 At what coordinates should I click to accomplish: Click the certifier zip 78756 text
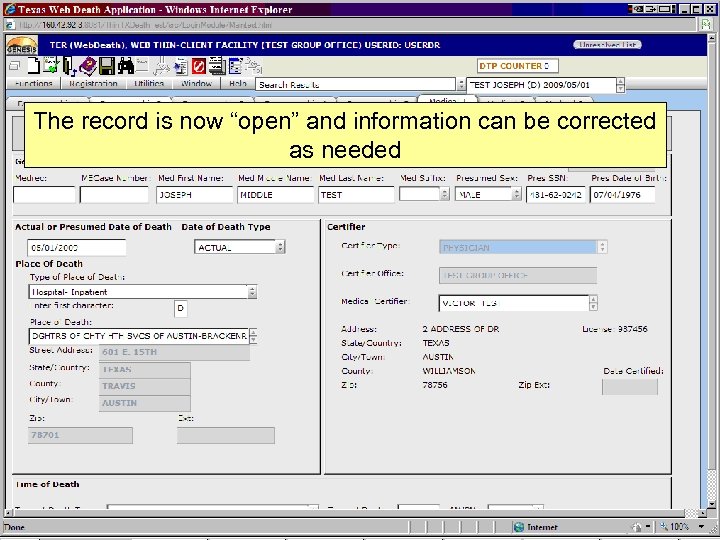434,385
